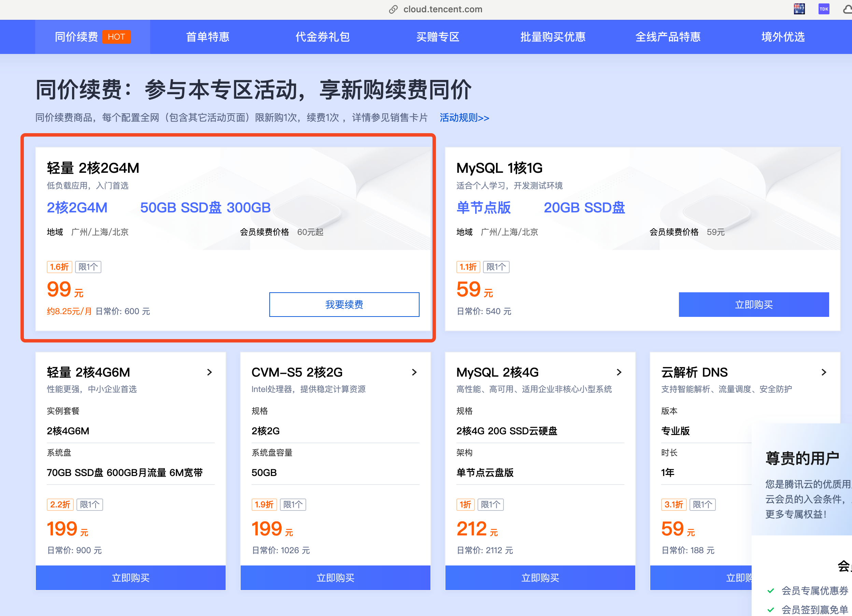Click the blue 单节点版 label

pyautogui.click(x=483, y=208)
